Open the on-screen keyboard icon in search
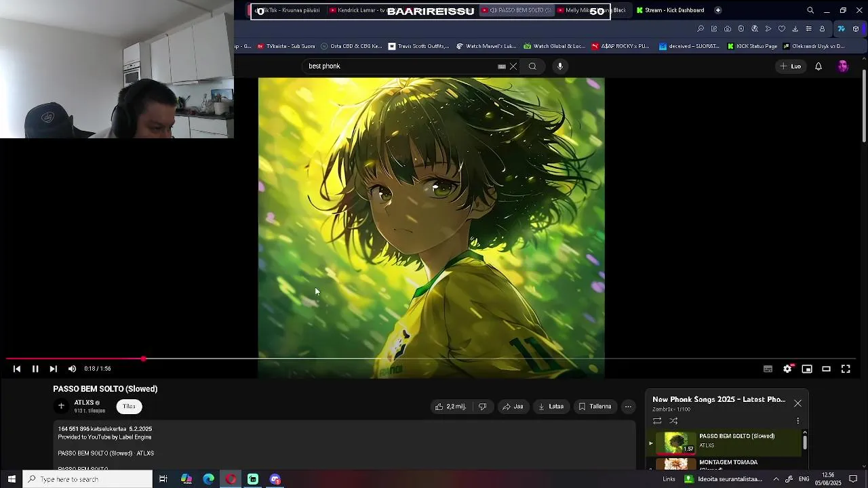 point(502,66)
